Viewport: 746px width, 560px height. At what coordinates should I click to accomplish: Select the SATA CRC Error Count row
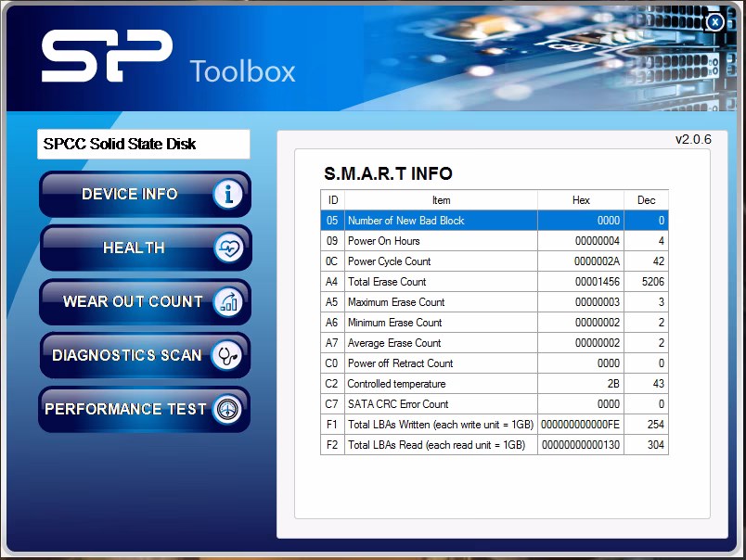(495, 404)
